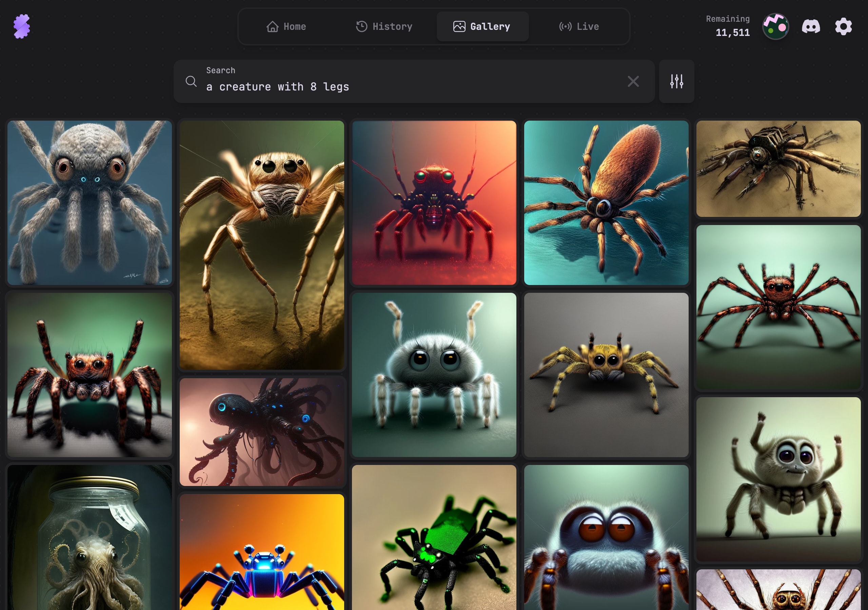Open the cartoon spider with raised arms
Image resolution: width=868 pixels, height=610 pixels.
(778, 479)
